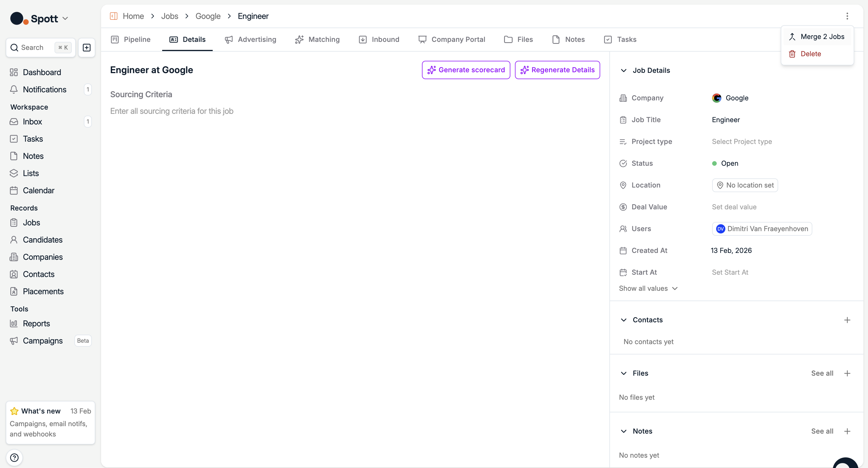Open Contacts records in sidebar
This screenshot has width=868, height=468.
[x=51, y=274]
